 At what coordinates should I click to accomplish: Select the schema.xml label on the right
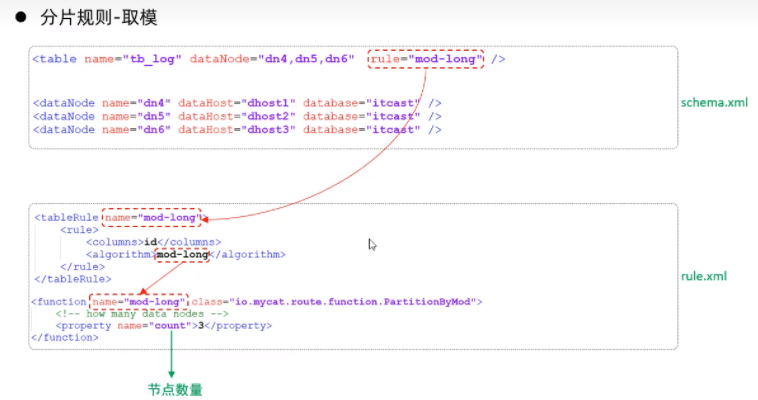(714, 102)
